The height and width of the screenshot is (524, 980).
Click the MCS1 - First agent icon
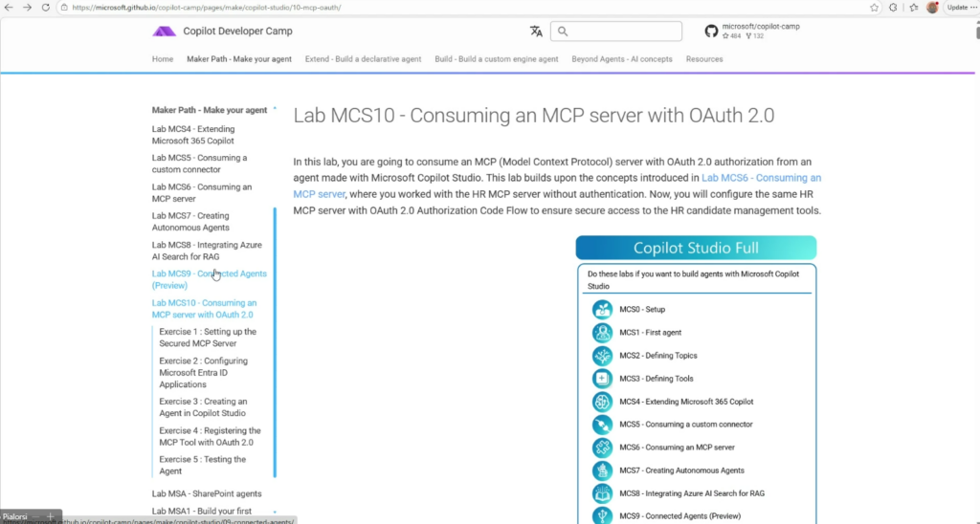coord(603,333)
